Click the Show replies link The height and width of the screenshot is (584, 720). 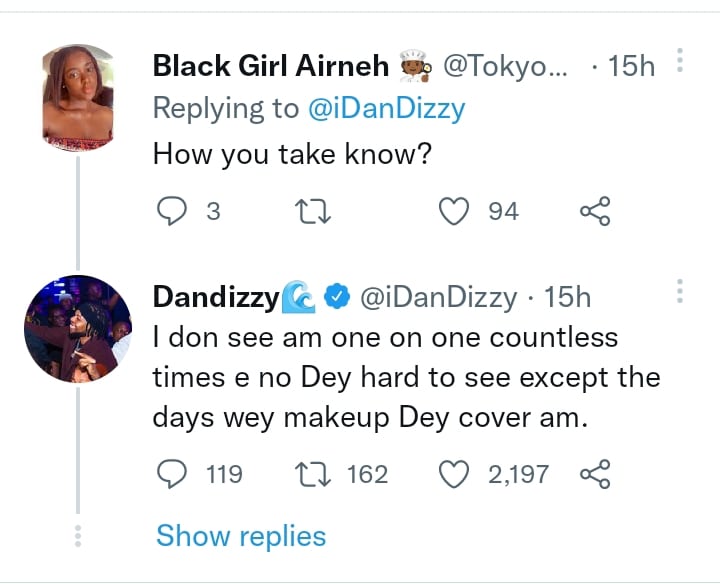coord(240,536)
